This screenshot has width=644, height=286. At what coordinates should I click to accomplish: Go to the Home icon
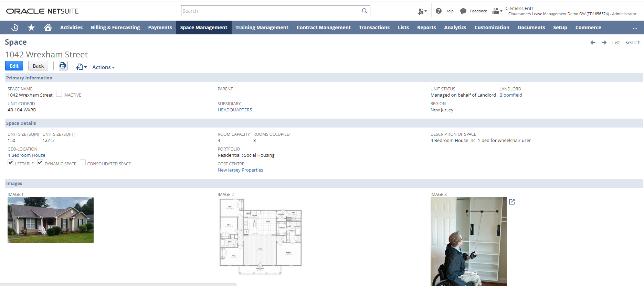48,27
